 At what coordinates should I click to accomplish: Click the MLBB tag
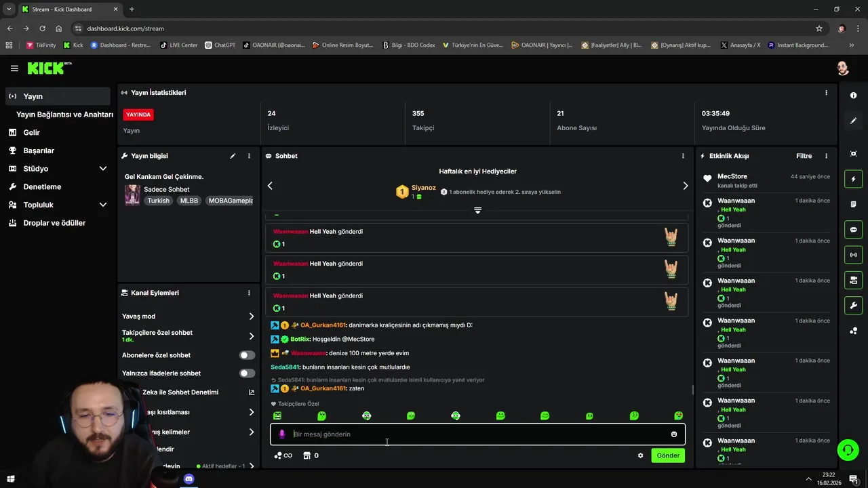[x=189, y=201]
